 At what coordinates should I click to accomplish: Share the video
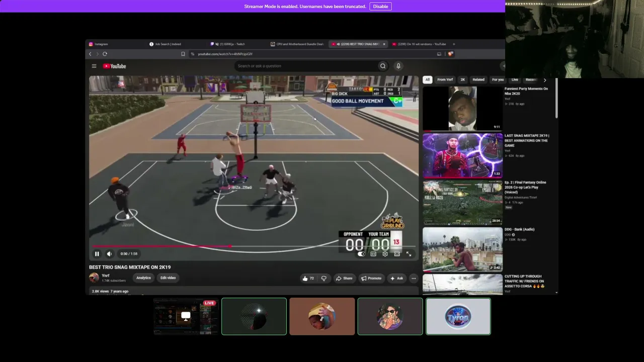click(x=344, y=278)
